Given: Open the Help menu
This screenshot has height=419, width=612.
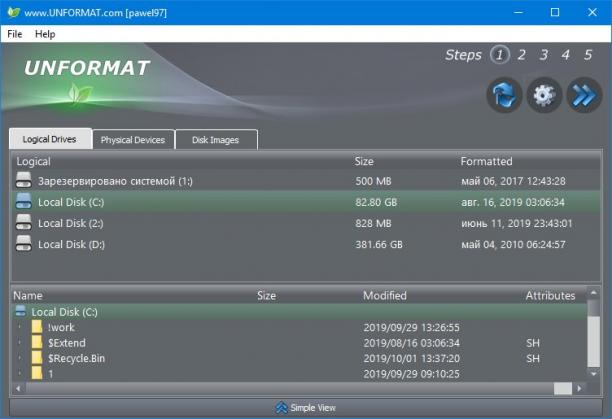Looking at the screenshot, I should point(45,34).
